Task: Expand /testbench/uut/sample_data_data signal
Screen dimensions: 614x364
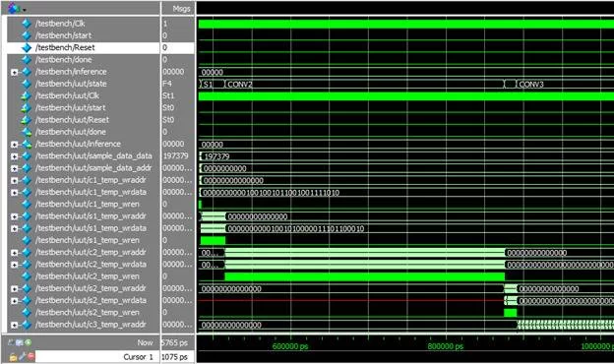Action: (x=14, y=156)
